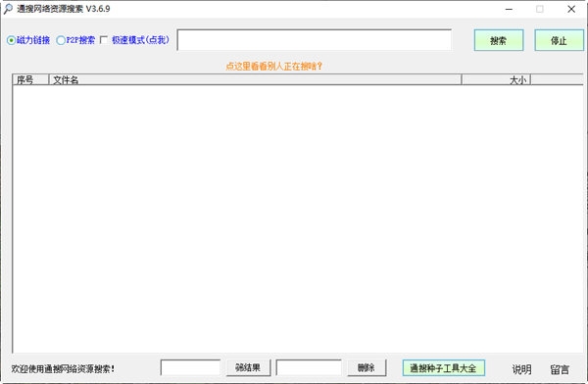Focus the delete keyword input field
The image size is (588, 384).
point(309,367)
